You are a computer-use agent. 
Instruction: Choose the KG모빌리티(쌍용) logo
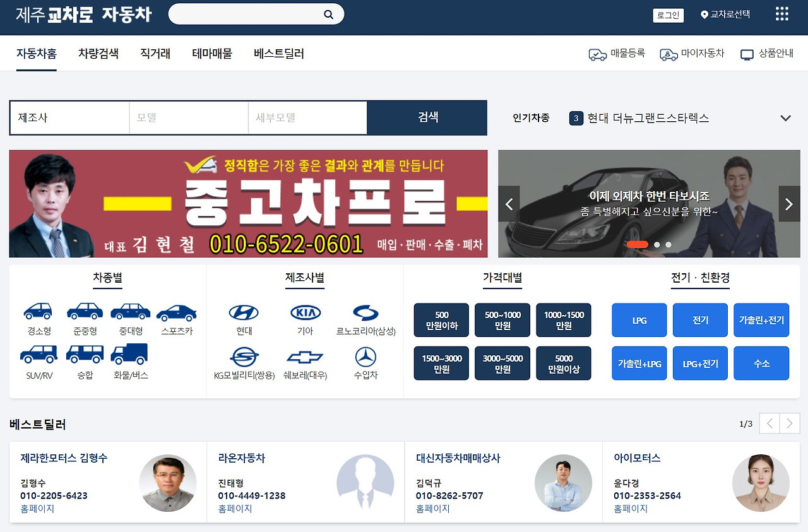pos(244,357)
